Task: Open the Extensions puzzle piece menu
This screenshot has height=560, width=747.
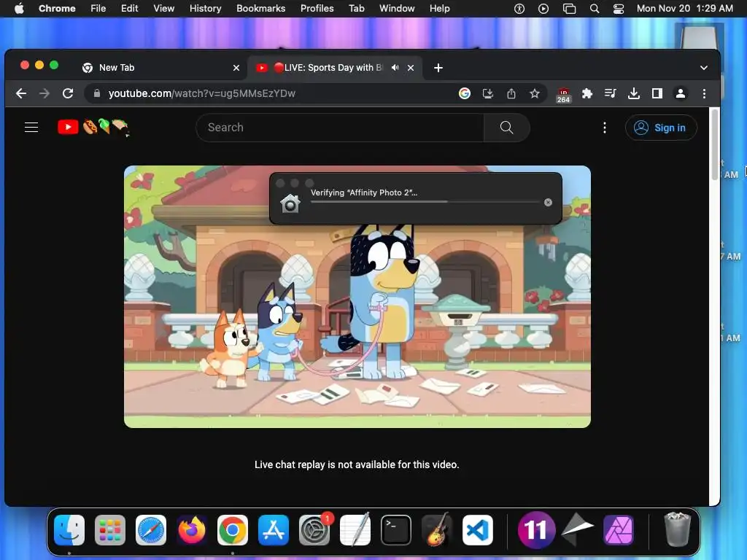Action: (x=587, y=93)
